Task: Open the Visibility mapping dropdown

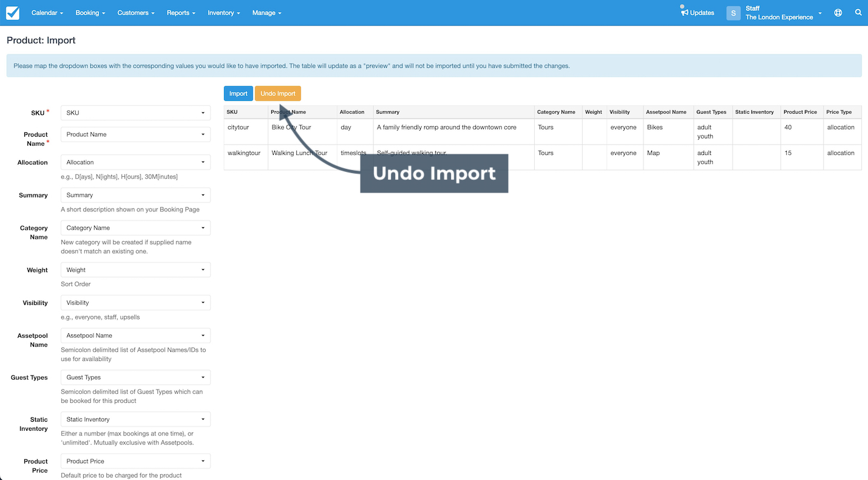Action: click(135, 303)
